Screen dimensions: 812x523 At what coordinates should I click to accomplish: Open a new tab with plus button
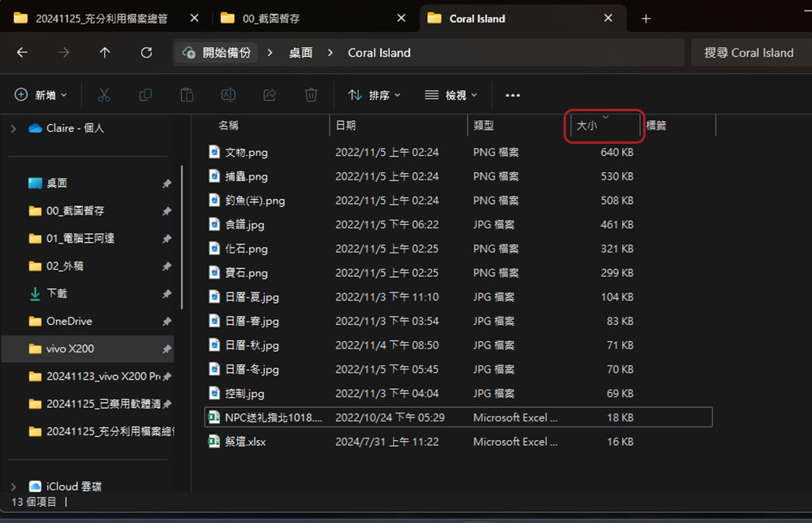(646, 19)
